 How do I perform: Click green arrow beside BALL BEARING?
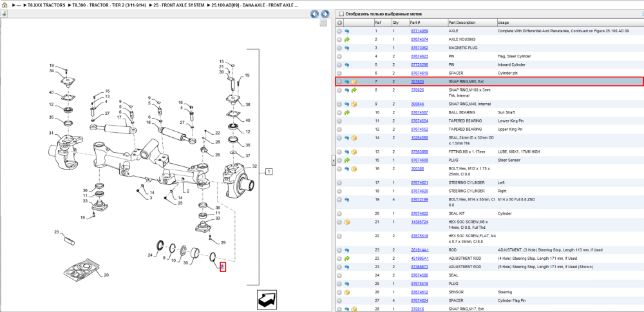pos(347,113)
